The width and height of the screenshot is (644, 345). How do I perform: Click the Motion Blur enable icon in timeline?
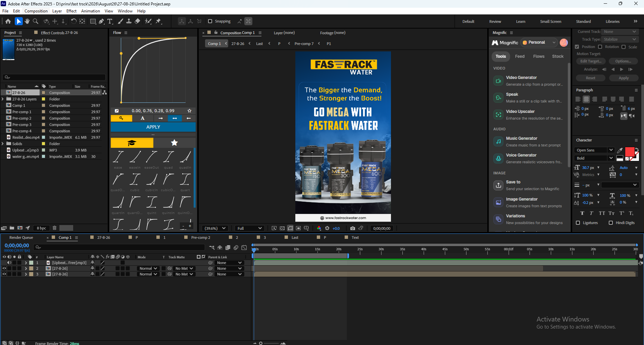[x=236, y=248]
